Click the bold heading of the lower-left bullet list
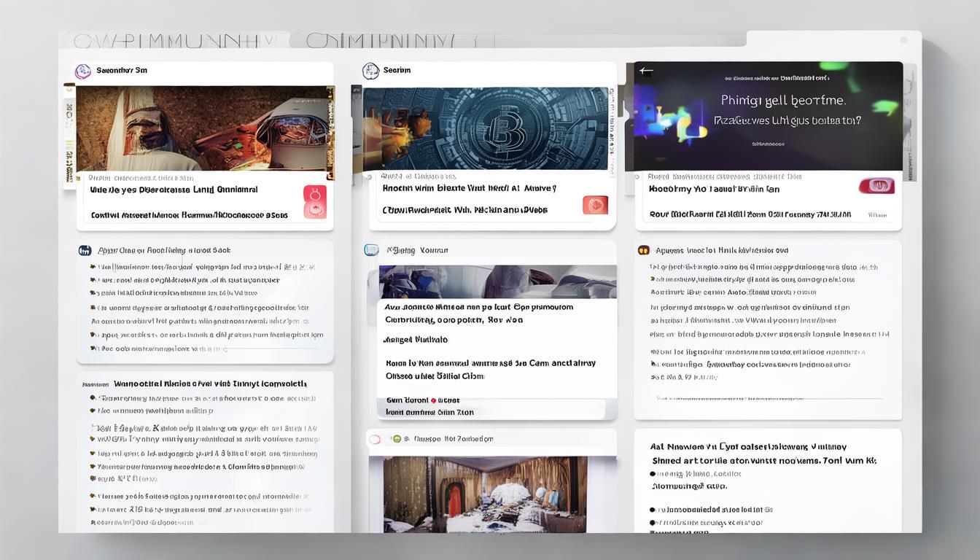The height and width of the screenshot is (560, 980). coord(210,384)
